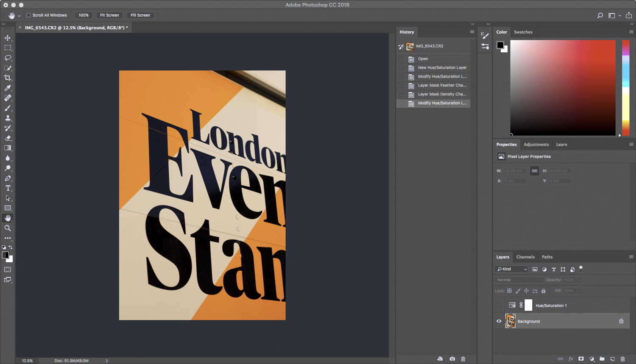Switch to the Channels tab
The width and height of the screenshot is (636, 364).
pos(525,257)
